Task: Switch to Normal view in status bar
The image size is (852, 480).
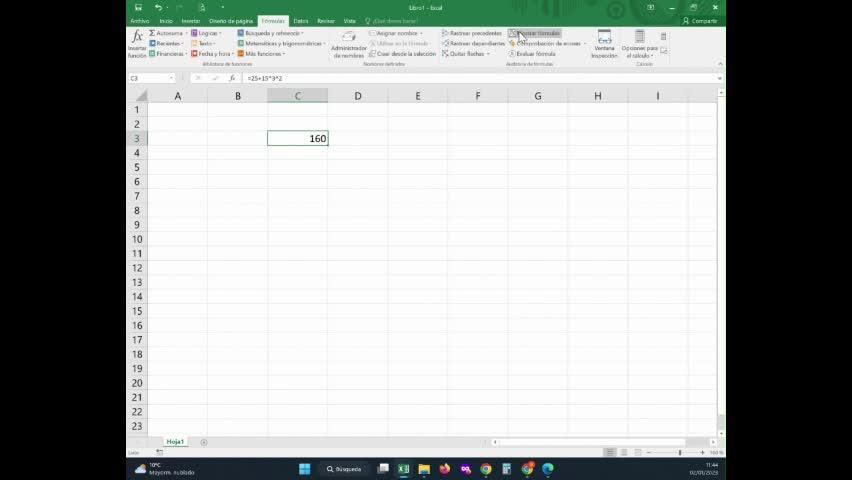Action: click(610, 452)
